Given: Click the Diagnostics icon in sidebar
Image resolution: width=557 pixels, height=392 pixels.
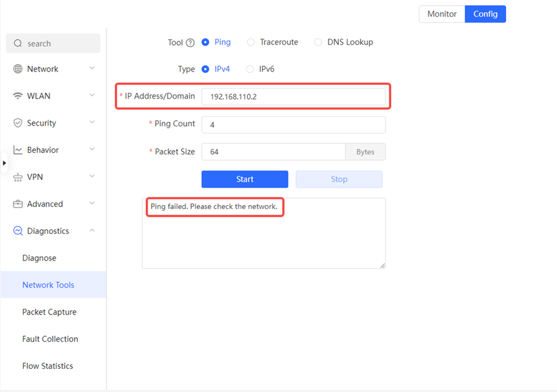Looking at the screenshot, I should pos(18,231).
